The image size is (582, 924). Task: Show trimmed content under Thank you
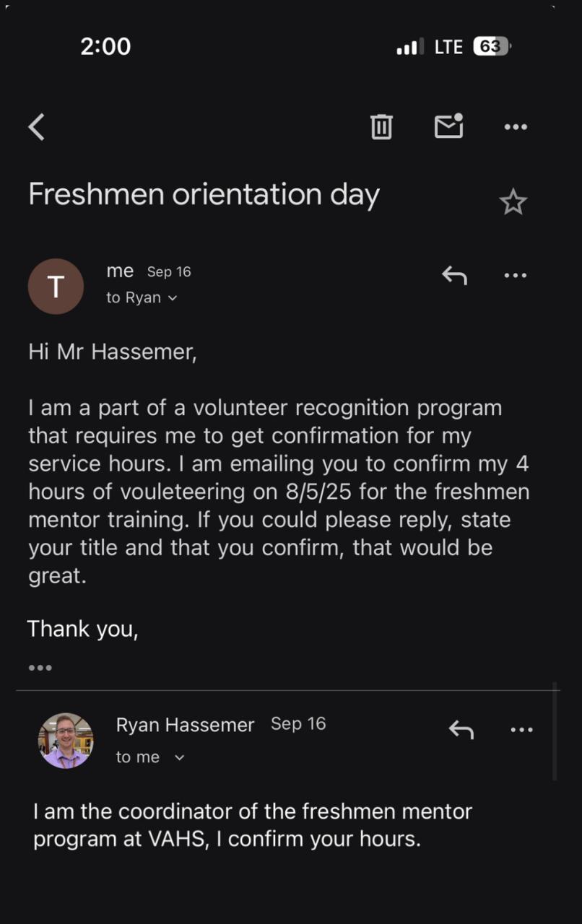[x=40, y=668]
